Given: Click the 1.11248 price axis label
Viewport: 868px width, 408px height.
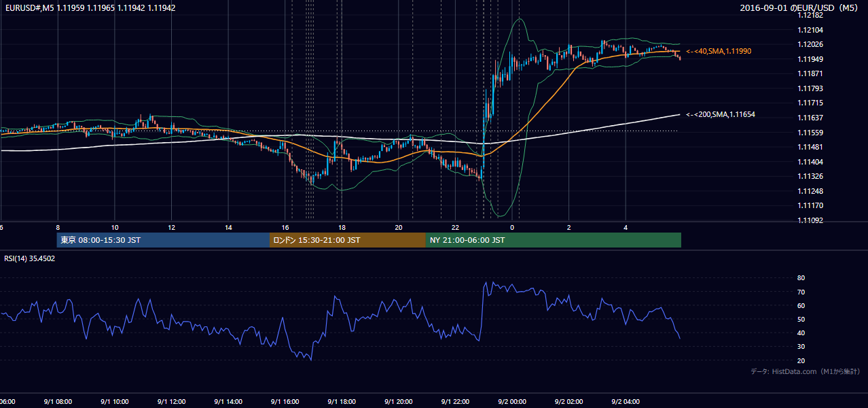Looking at the screenshot, I should pos(810,191).
